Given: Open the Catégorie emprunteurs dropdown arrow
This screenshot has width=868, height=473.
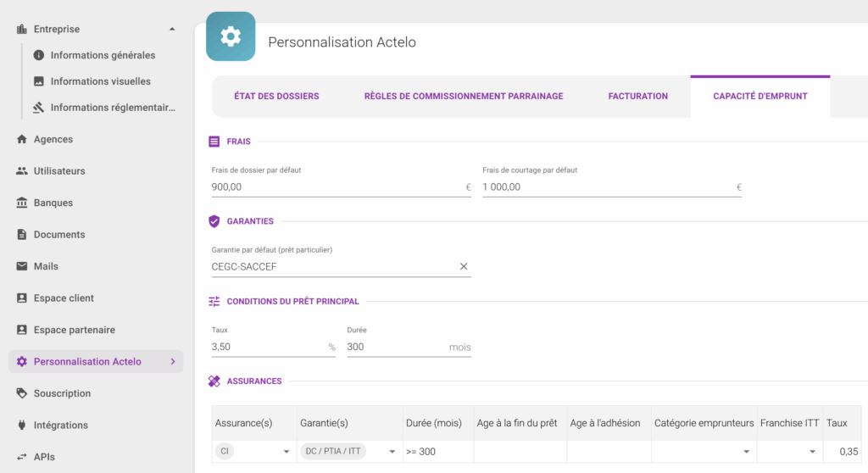Looking at the screenshot, I should tap(746, 452).
